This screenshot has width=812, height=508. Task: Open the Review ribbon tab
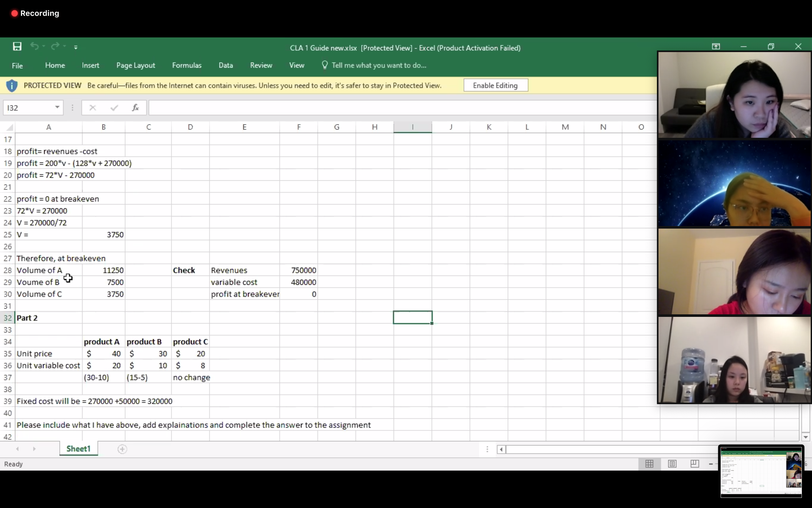click(x=261, y=65)
